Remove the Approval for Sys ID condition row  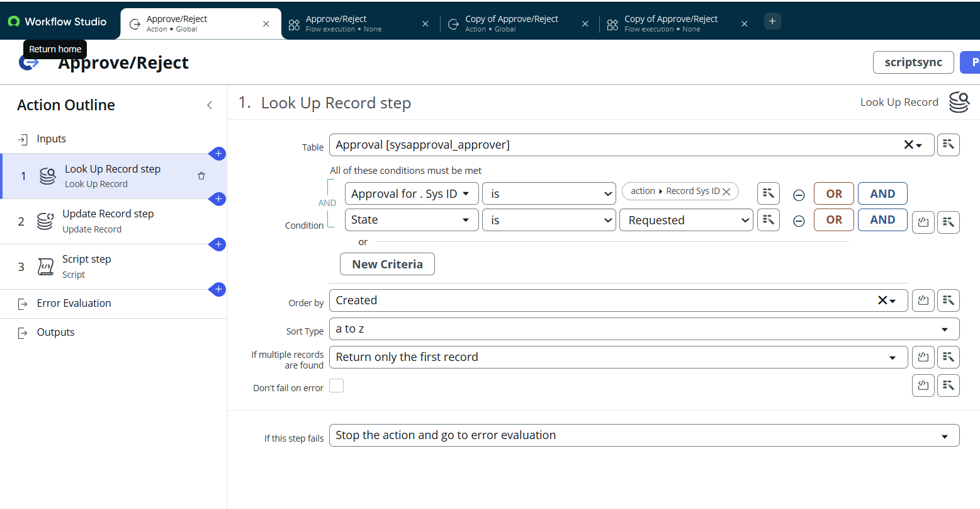click(x=799, y=195)
